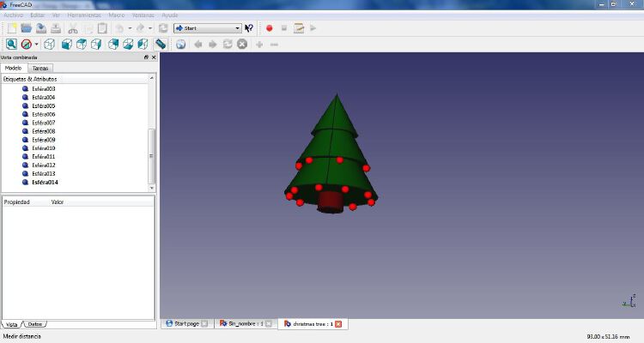
Task: Start macro recording with the red dot
Action: point(270,28)
